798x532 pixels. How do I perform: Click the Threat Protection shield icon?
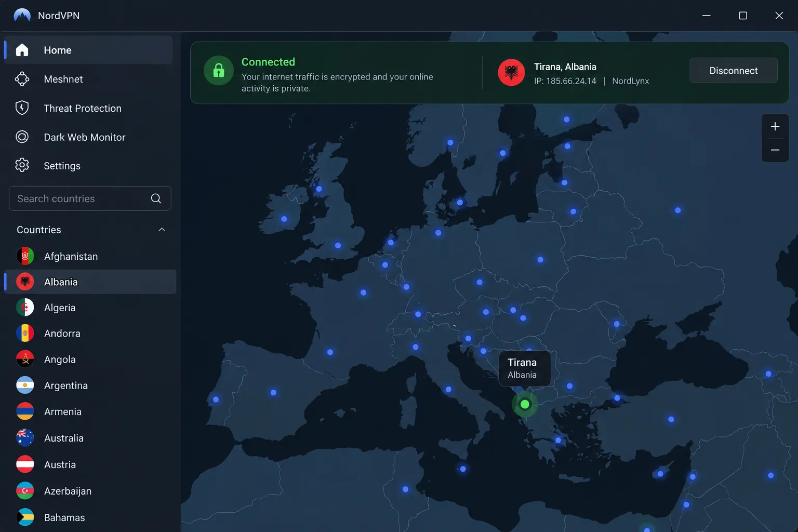22,108
